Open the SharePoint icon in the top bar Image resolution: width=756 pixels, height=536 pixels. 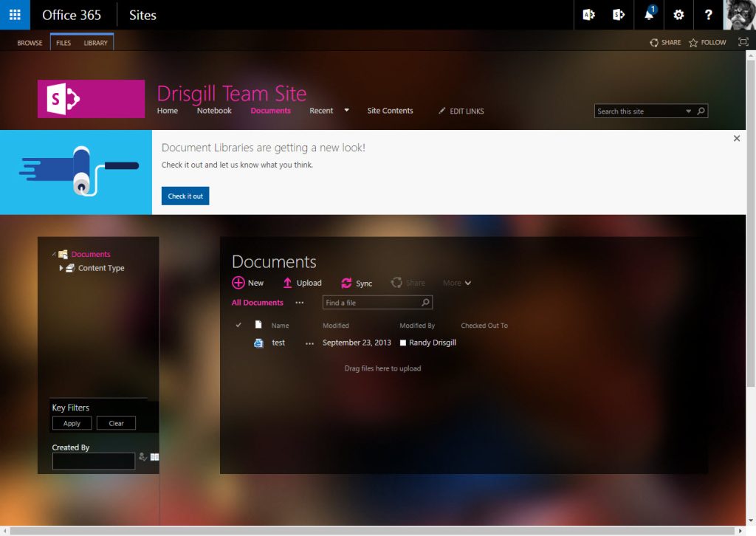tap(619, 15)
